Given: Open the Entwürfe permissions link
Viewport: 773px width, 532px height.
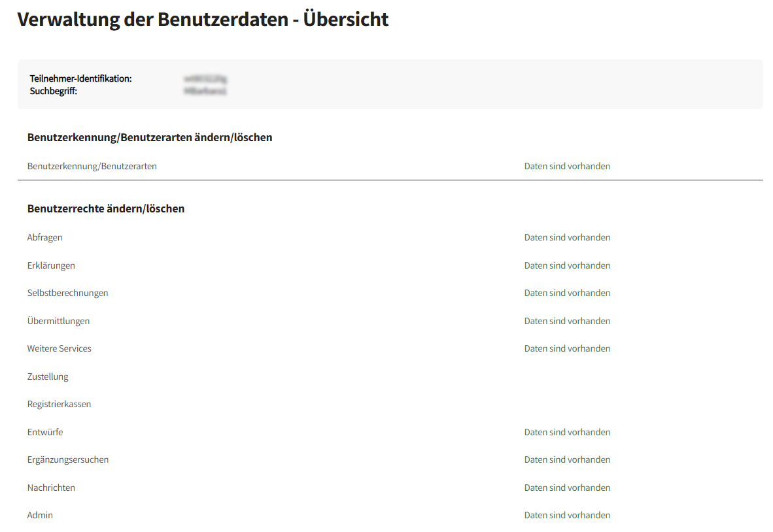Looking at the screenshot, I should point(45,432).
